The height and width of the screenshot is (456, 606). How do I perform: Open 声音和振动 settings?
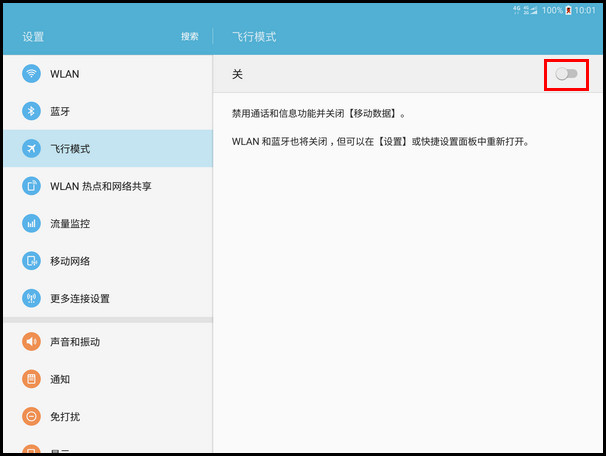point(108,342)
